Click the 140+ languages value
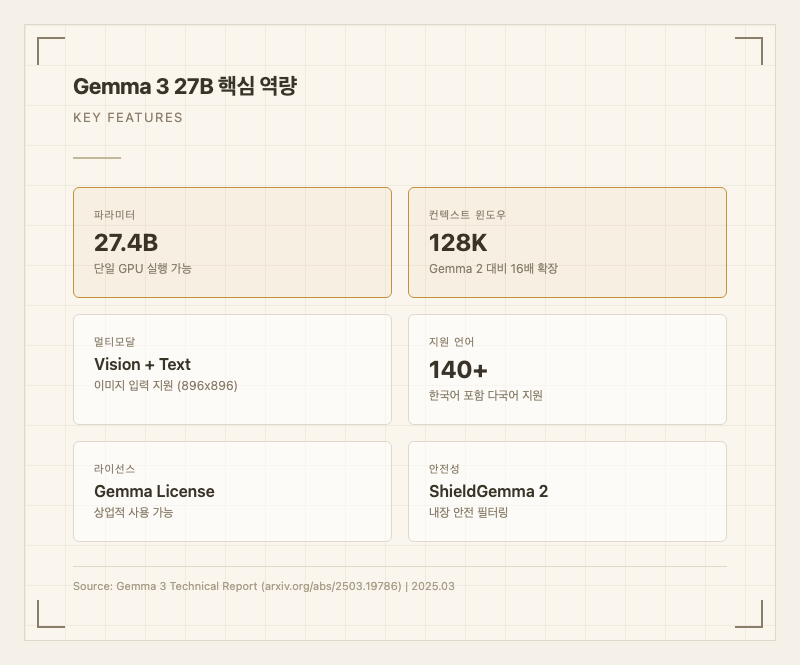800x665 pixels. point(458,369)
